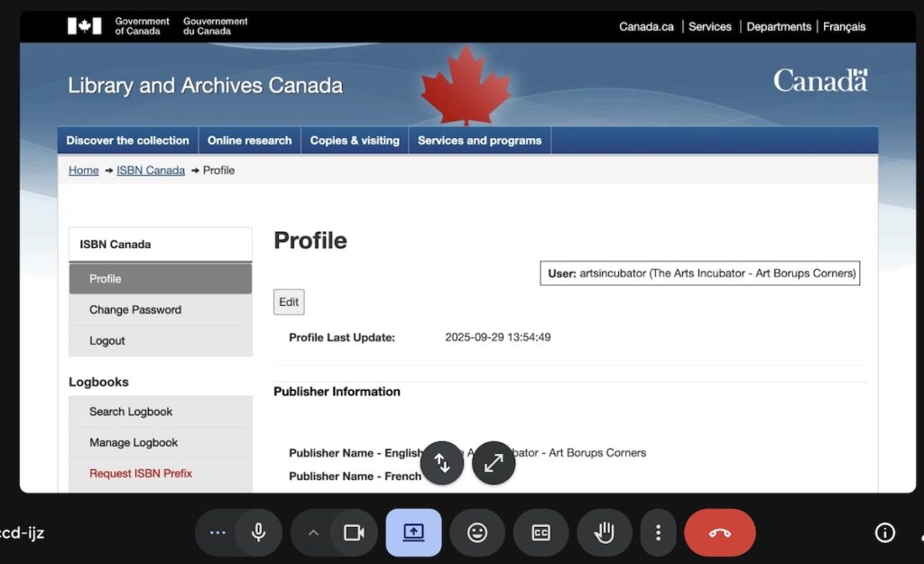The height and width of the screenshot is (564, 924).
Task: Raise hand in the meeting
Action: [604, 532]
